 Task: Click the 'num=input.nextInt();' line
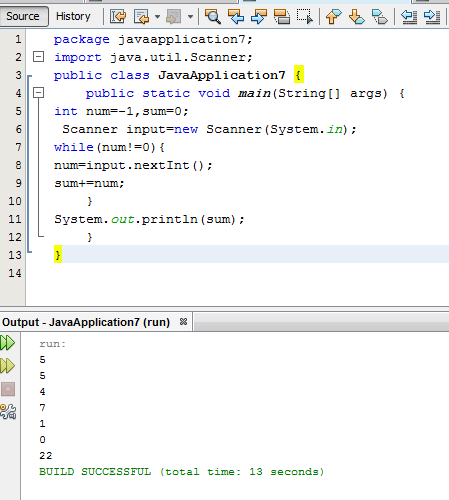[x=133, y=165]
